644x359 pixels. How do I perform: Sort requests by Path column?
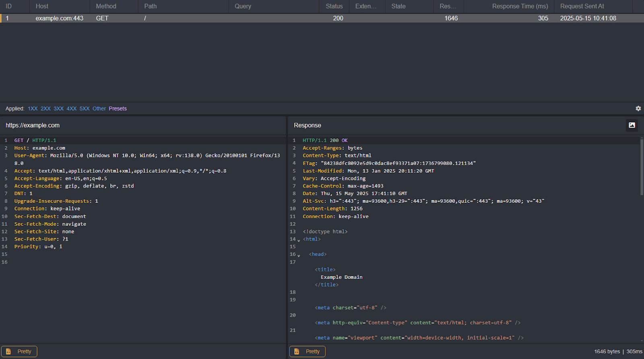click(151, 6)
